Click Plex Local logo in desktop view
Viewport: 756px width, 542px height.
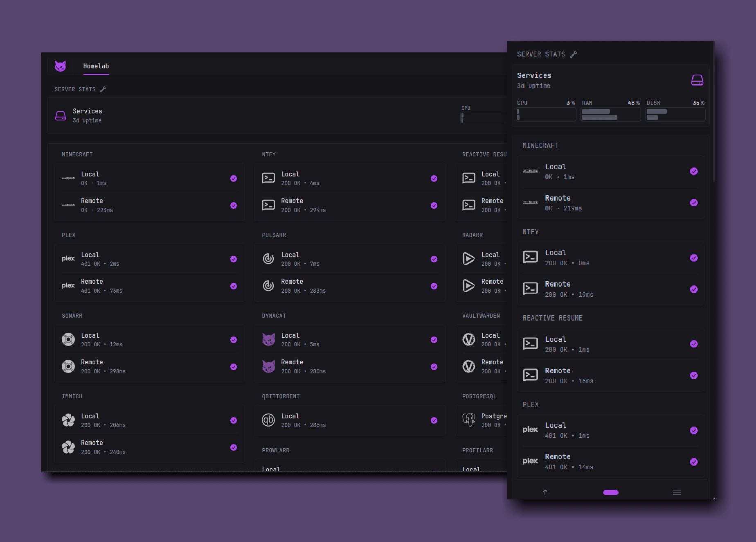click(x=68, y=259)
